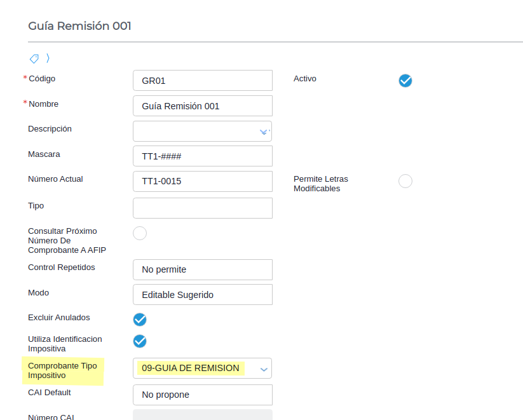Focus the Nombre input field
This screenshot has height=420, width=523.
pyautogui.click(x=202, y=106)
